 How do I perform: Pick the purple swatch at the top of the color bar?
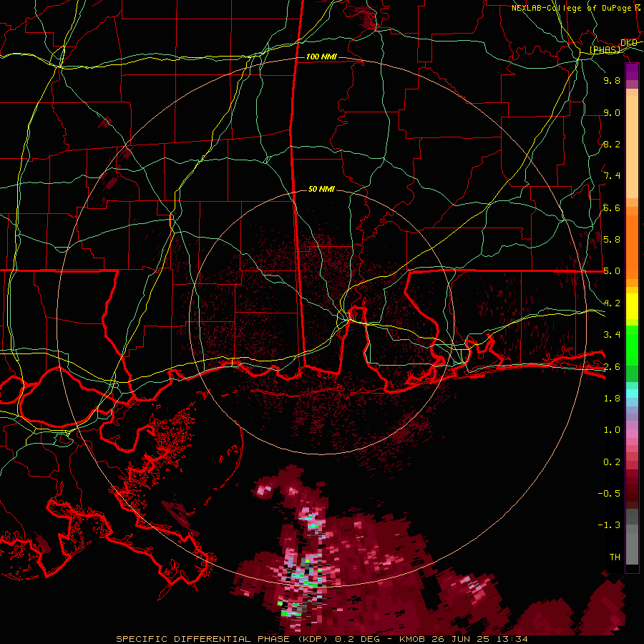point(632,72)
